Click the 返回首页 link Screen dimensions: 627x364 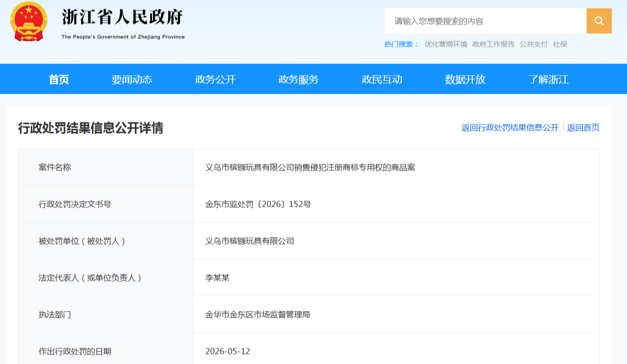(583, 128)
